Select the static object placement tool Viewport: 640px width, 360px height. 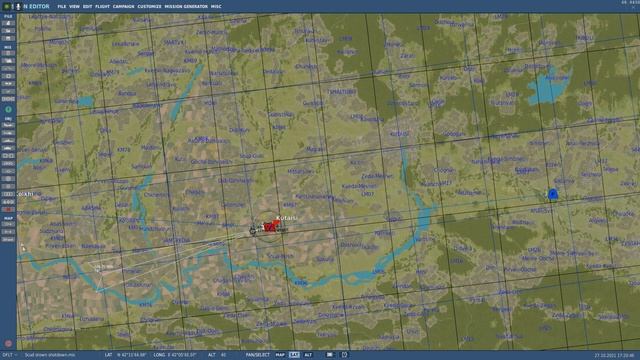pyautogui.click(x=8, y=156)
